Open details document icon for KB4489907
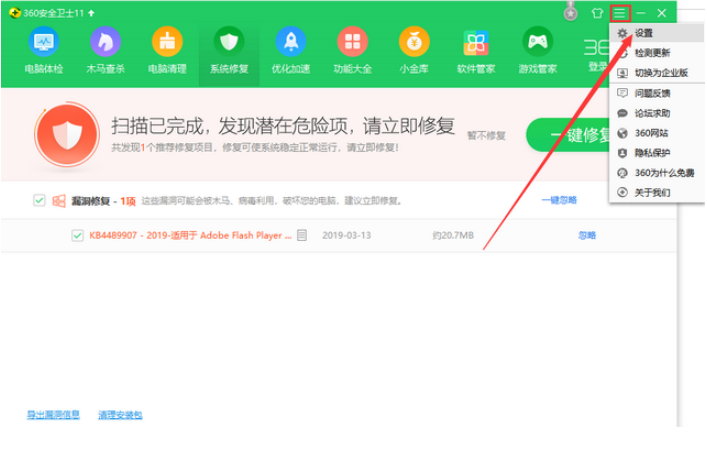The height and width of the screenshot is (457, 707). point(302,235)
